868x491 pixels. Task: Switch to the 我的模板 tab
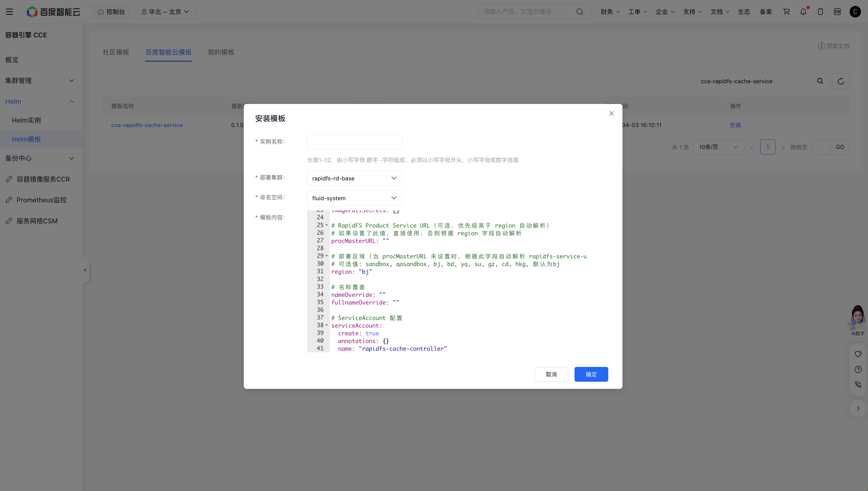pos(221,52)
